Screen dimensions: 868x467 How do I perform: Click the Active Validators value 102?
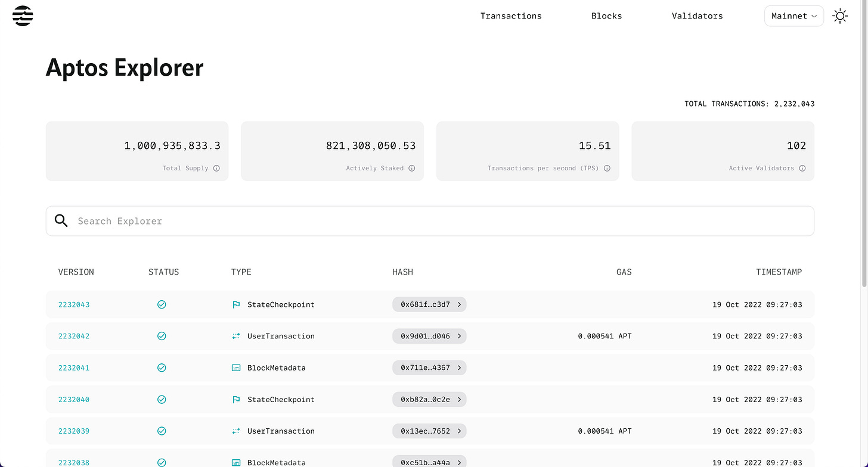(796, 146)
